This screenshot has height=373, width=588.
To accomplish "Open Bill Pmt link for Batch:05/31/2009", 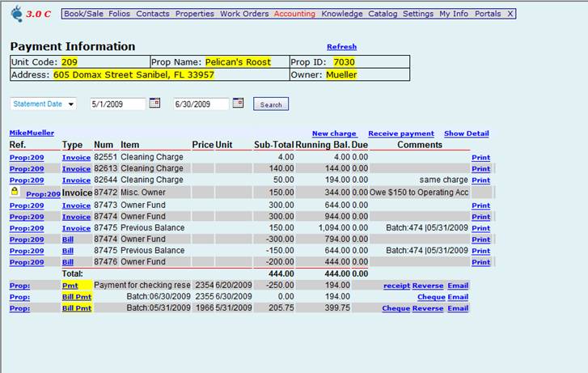I will tap(77, 308).
